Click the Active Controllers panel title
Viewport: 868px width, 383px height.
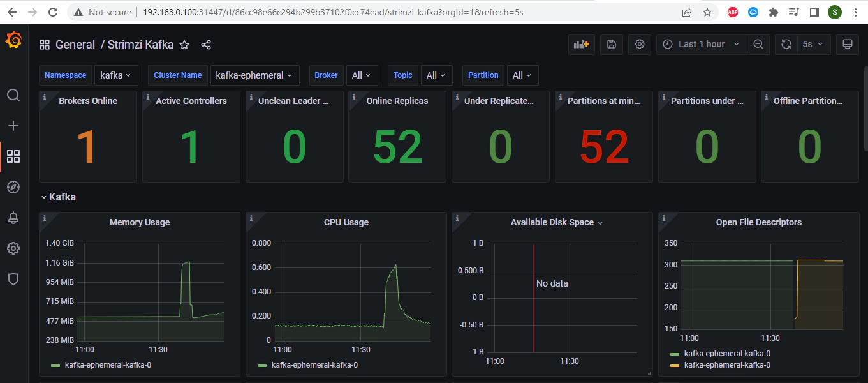click(191, 101)
